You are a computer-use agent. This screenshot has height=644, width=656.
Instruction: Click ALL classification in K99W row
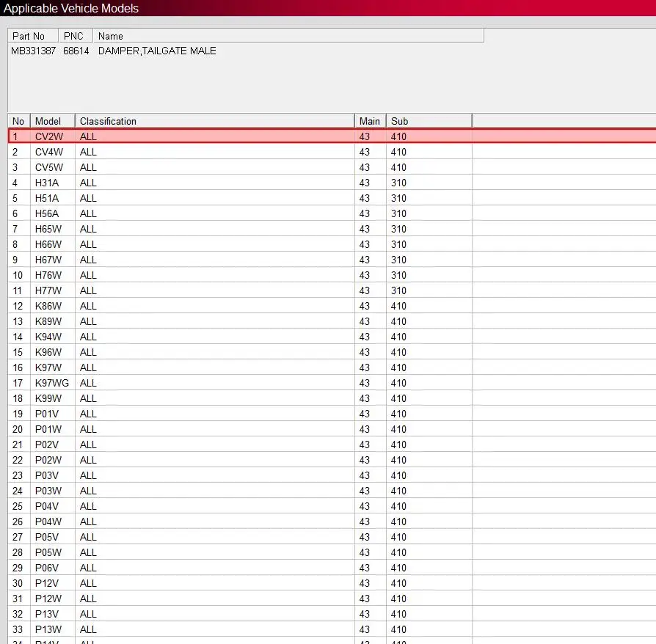point(88,398)
